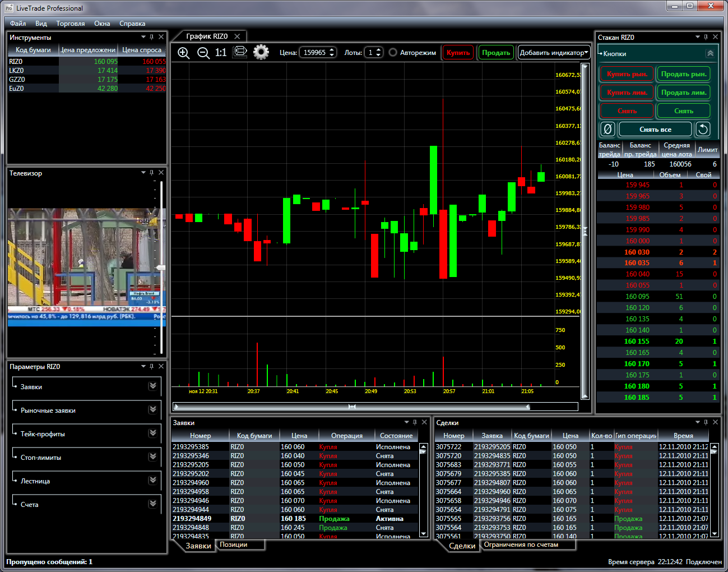Click the Цена price input field

point(318,53)
